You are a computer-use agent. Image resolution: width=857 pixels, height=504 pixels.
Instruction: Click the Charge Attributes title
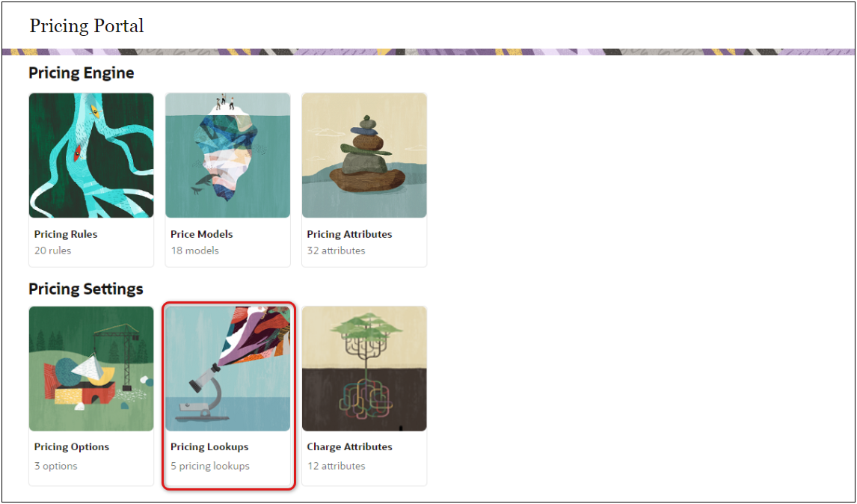[349, 446]
